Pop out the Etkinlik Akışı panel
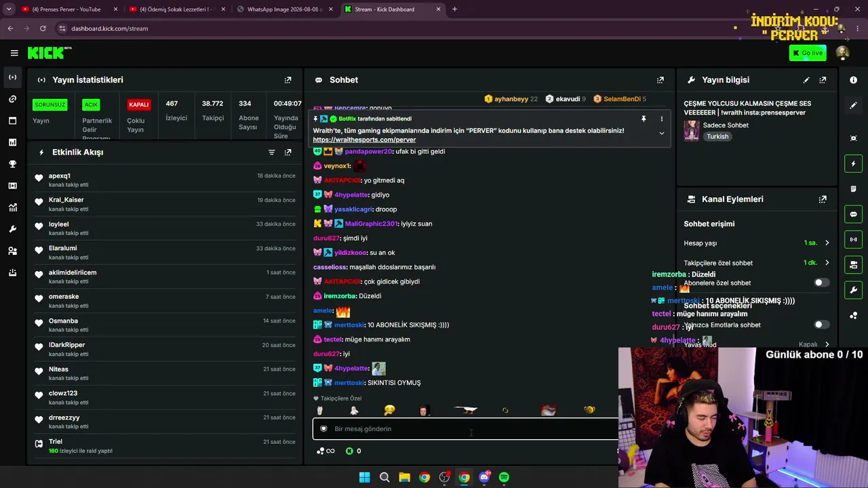The height and width of the screenshot is (488, 868). (288, 152)
